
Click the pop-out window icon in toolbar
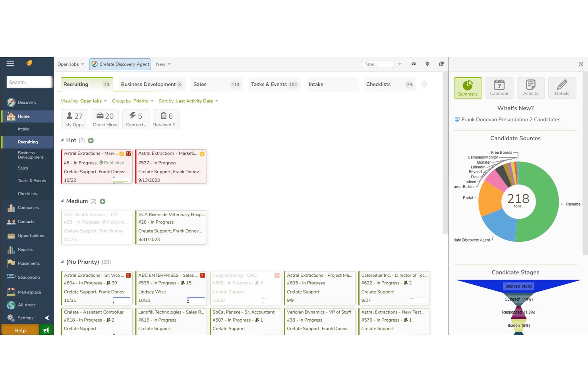[441, 64]
